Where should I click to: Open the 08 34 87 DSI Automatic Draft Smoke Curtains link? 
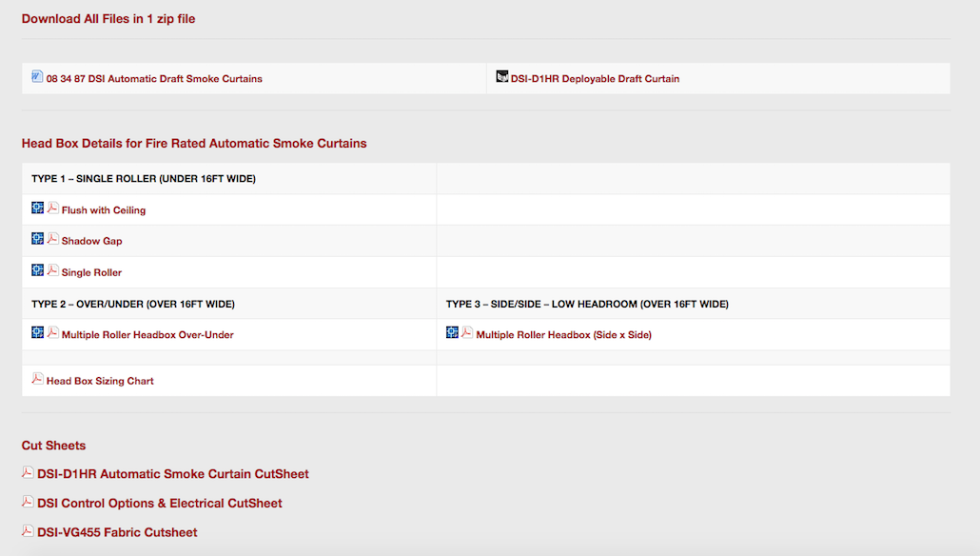click(x=154, y=79)
